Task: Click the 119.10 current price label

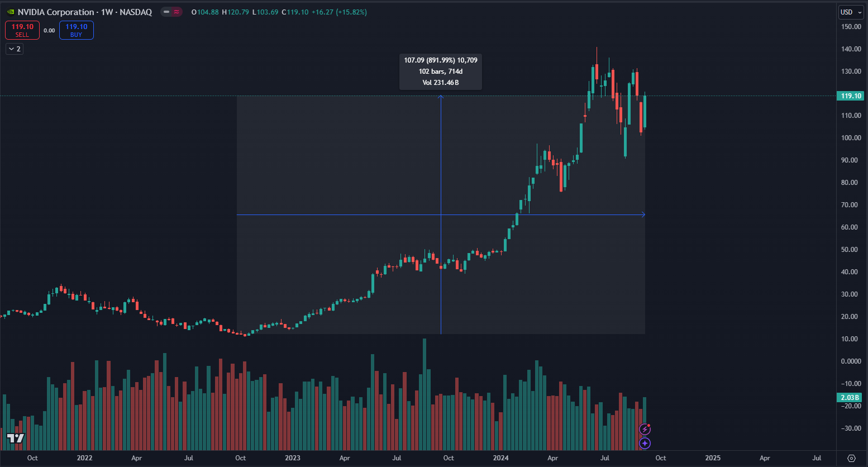Action: coord(850,96)
